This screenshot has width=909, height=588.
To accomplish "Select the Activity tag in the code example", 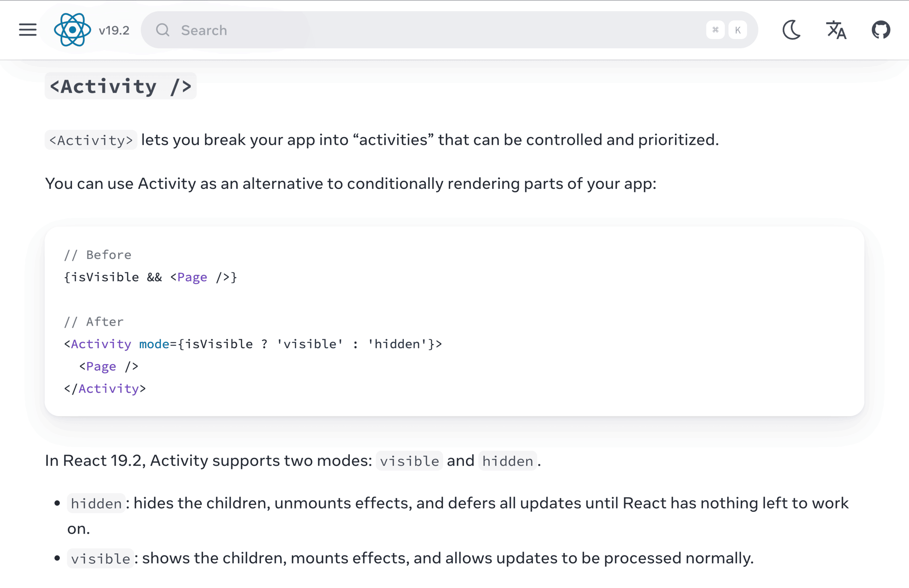I will pos(100,344).
